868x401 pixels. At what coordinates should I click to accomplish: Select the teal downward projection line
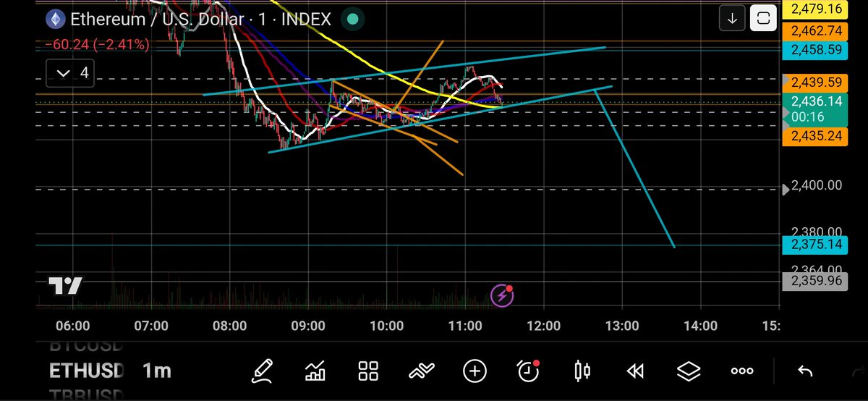pyautogui.click(x=635, y=168)
